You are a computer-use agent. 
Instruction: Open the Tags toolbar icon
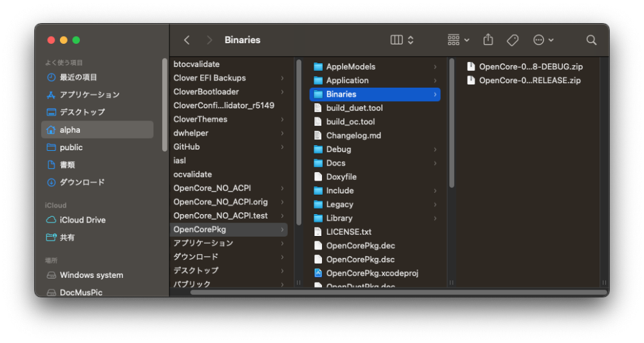[513, 40]
